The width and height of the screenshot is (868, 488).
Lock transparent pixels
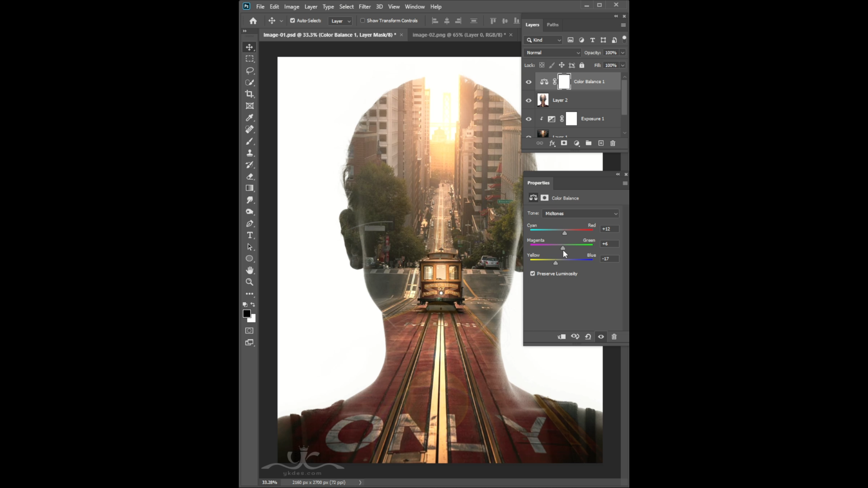542,65
